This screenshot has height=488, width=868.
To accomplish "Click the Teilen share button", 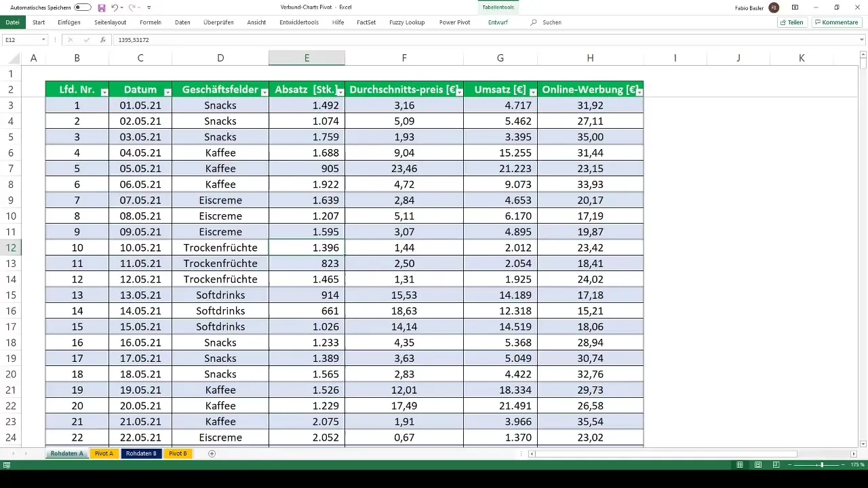I will point(792,22).
